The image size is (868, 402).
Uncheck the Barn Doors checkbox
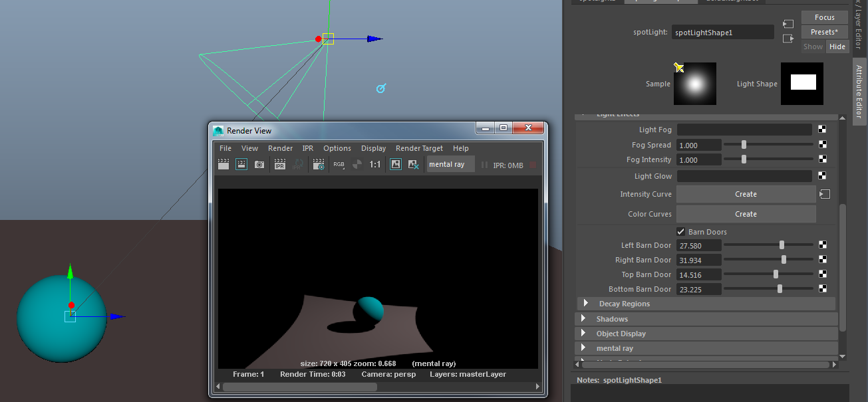(680, 232)
